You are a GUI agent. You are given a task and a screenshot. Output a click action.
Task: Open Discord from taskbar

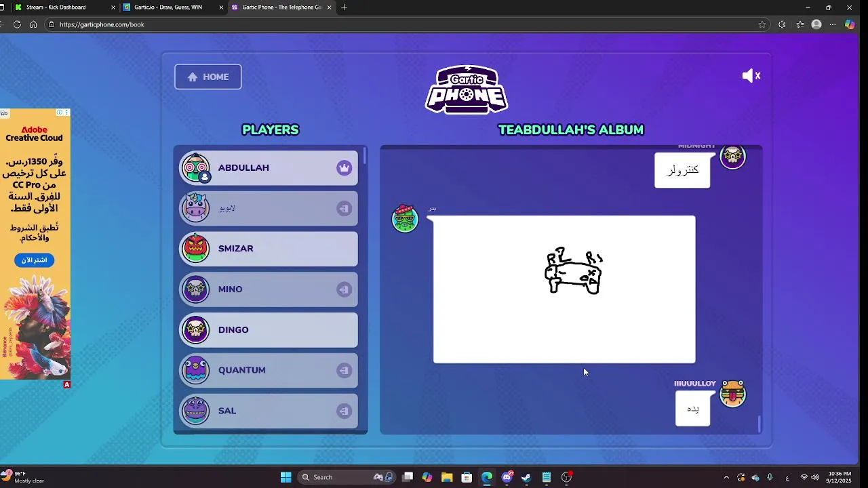tap(507, 477)
